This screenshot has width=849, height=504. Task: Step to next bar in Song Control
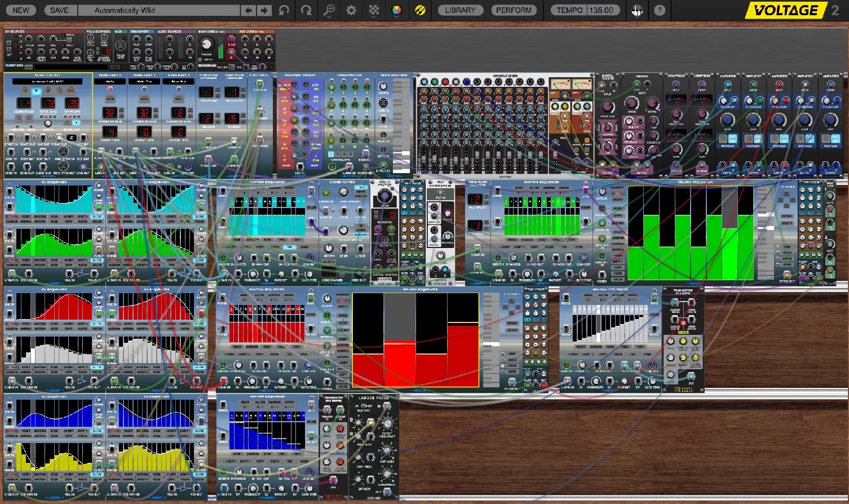[29, 118]
